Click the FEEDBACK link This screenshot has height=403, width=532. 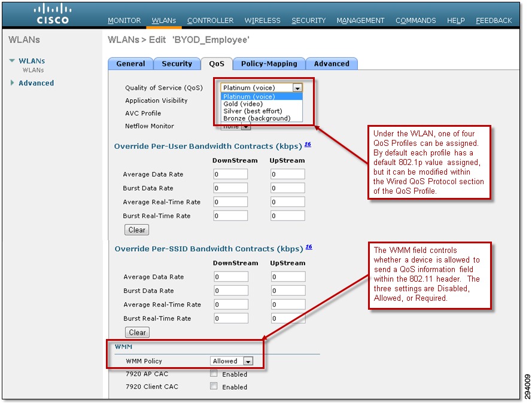[x=494, y=21]
